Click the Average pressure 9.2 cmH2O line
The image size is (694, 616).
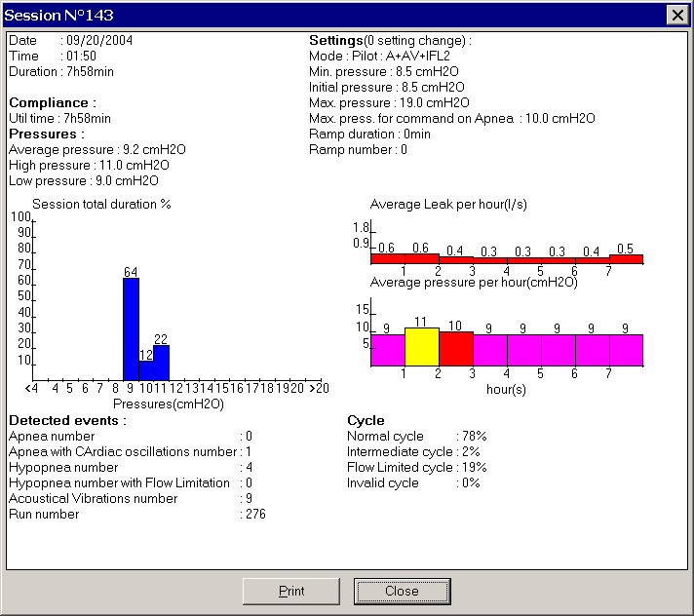[96, 149]
